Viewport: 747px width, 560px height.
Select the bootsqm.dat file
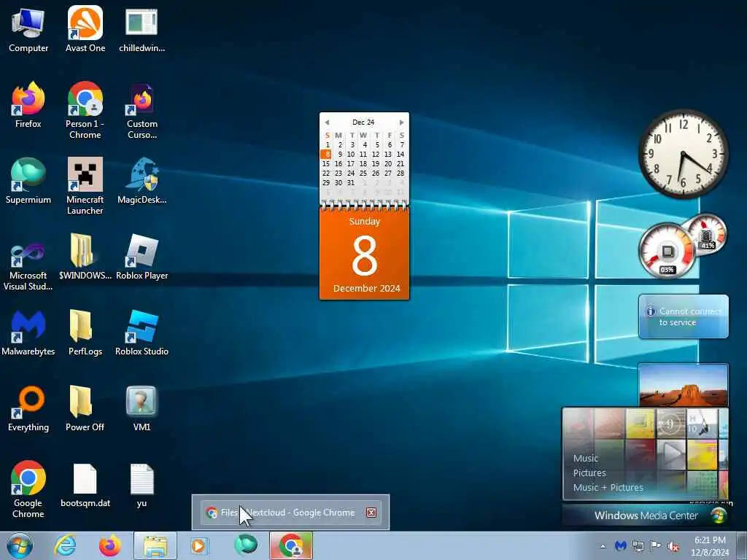tap(85, 485)
